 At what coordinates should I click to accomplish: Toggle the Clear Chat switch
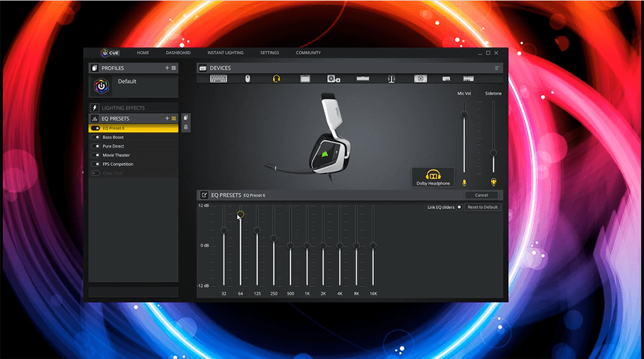tap(95, 173)
